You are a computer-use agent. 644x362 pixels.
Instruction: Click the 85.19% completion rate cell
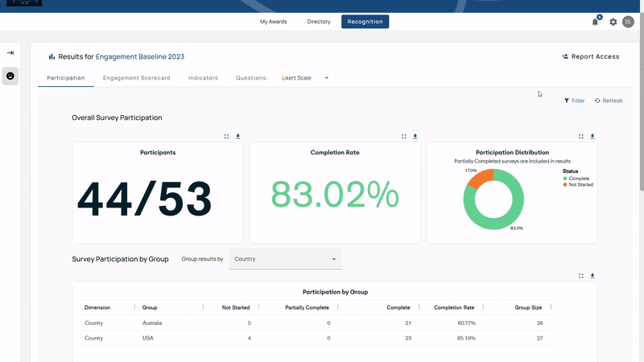click(467, 338)
